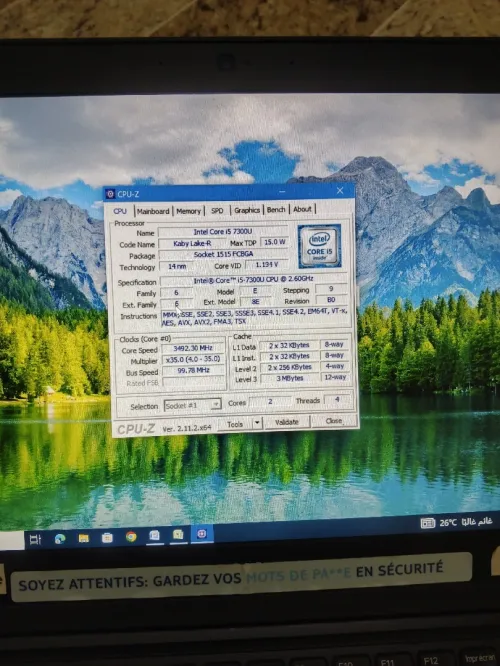
Task: Click the Code Name field Kaby Lake-R
Action: pos(192,243)
